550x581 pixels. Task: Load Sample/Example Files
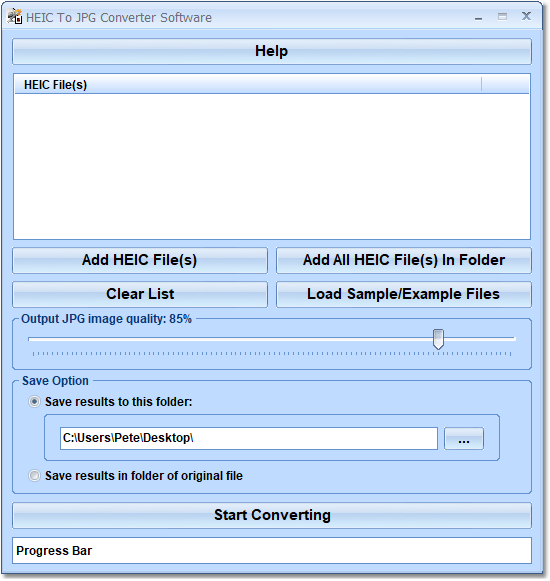404,294
